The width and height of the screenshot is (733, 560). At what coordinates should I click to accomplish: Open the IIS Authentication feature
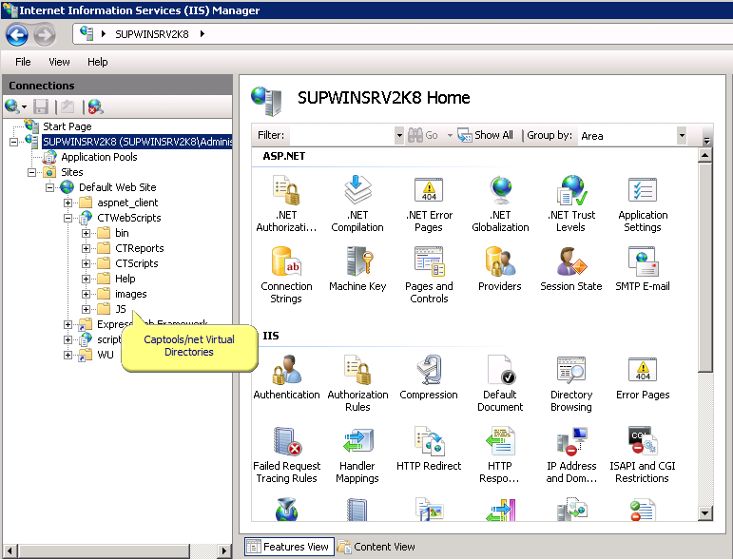[x=286, y=377]
